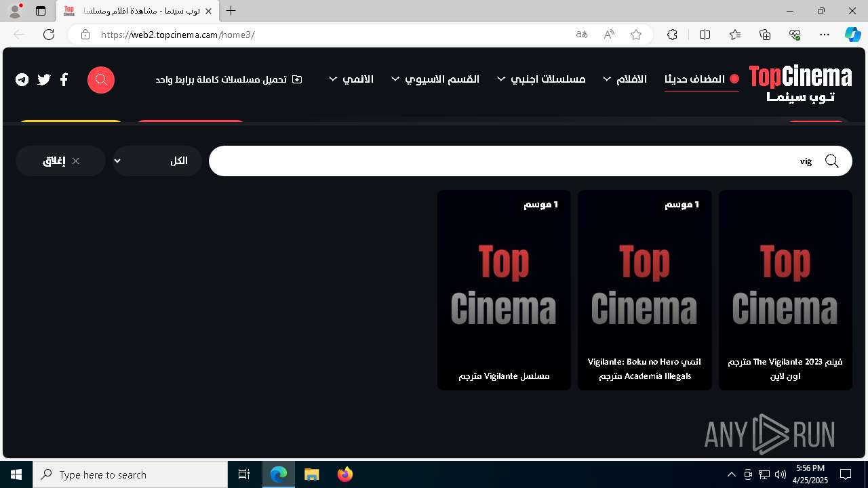
Task: Click the إغلاق close search button
Action: [x=60, y=161]
